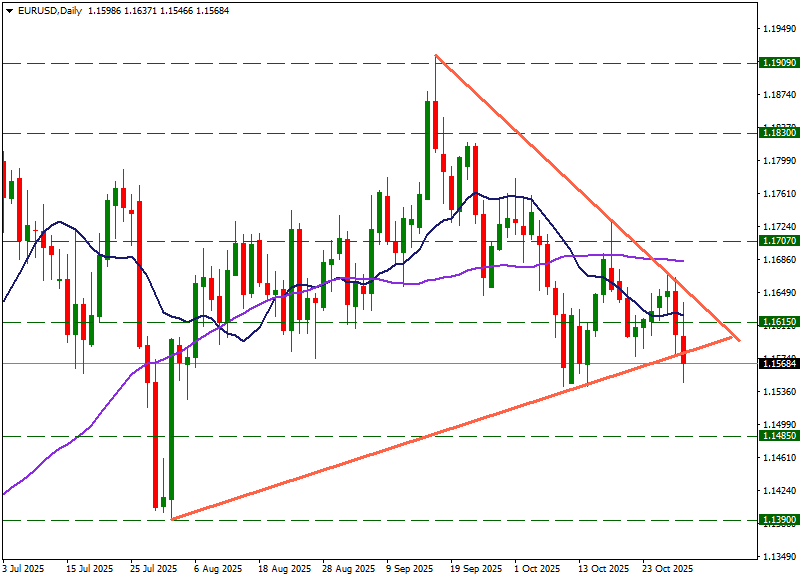The height and width of the screenshot is (580, 803).
Task: Select the 1.19090 price level label
Action: point(779,63)
